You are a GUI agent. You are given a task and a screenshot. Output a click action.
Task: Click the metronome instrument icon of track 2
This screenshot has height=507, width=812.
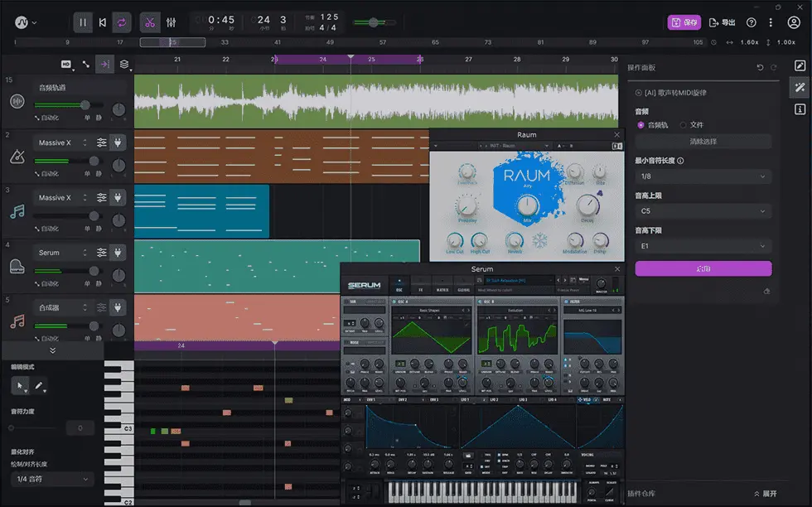pos(17,156)
